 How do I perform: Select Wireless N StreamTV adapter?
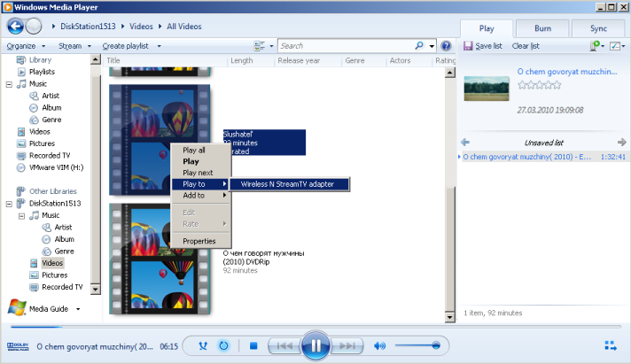290,184
